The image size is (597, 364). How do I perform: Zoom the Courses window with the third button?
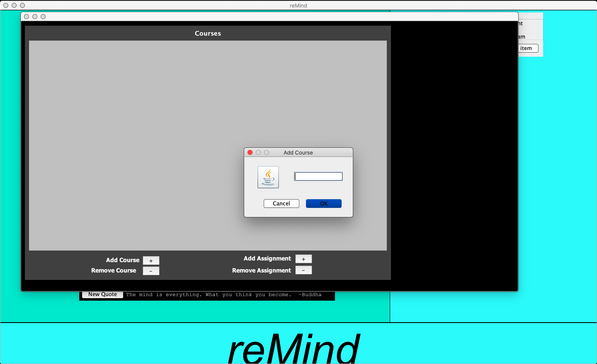pos(43,16)
